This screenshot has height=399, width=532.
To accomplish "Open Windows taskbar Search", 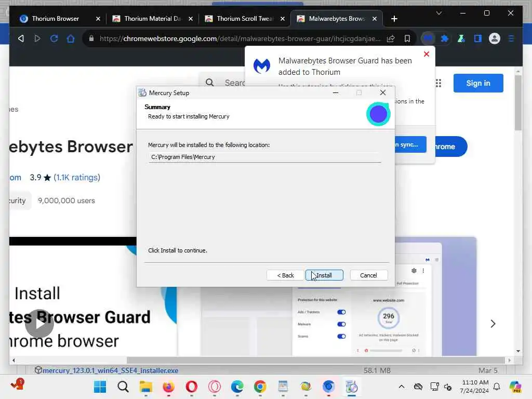I will point(123,387).
